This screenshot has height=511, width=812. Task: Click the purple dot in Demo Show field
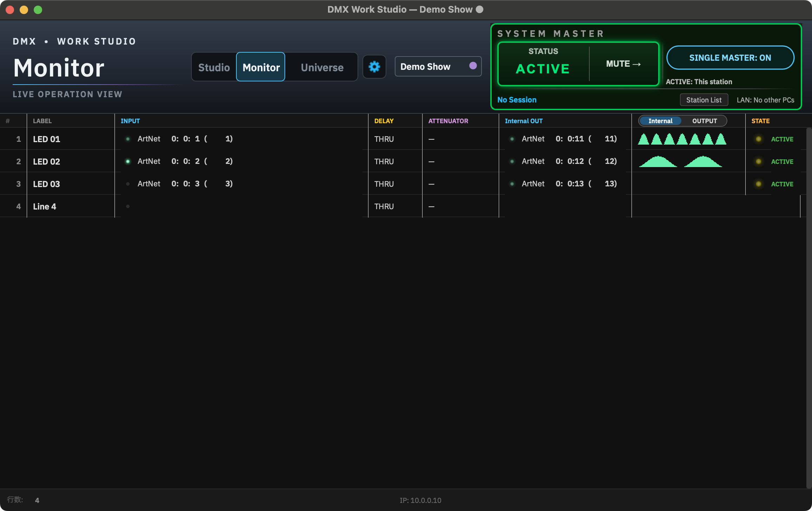click(x=473, y=66)
